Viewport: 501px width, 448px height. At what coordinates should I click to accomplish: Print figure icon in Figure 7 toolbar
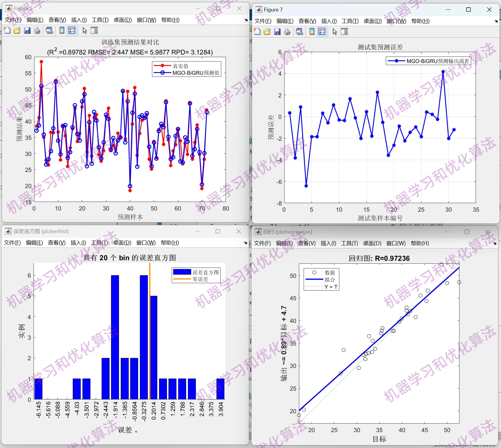coord(287,31)
